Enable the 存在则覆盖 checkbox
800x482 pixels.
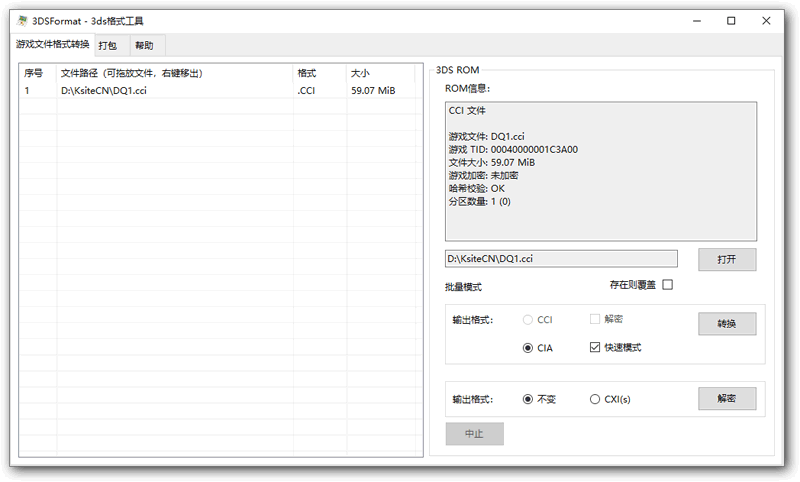coord(667,285)
